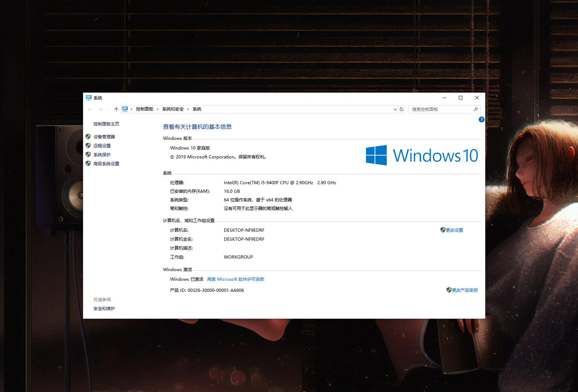Screen dimensions: 578x392
Task: Click shield icon beside 设备管理器
Action: click(88, 137)
